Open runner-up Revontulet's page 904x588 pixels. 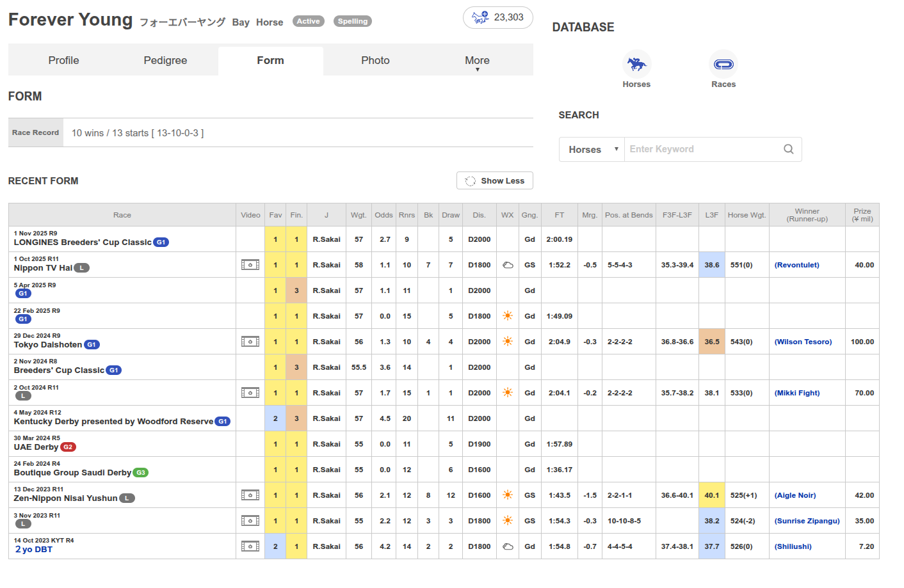[797, 265]
